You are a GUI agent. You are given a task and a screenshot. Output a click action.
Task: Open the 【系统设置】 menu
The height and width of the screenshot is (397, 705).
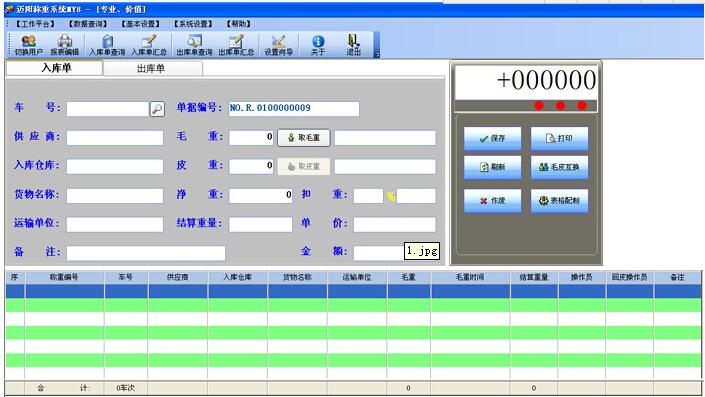pos(193,24)
